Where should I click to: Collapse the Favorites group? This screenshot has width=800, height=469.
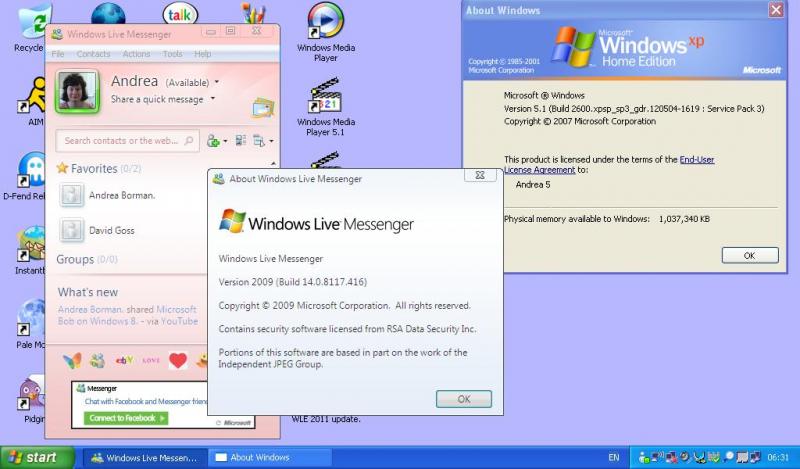point(94,168)
